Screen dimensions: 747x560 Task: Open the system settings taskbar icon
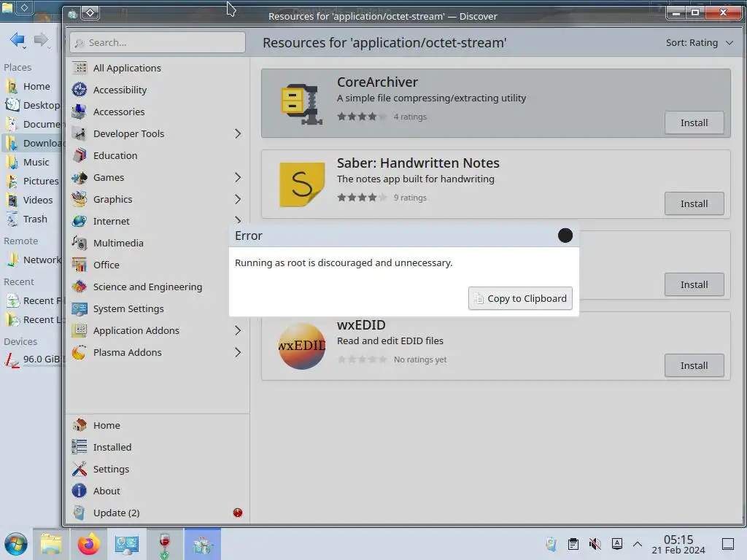(x=127, y=544)
